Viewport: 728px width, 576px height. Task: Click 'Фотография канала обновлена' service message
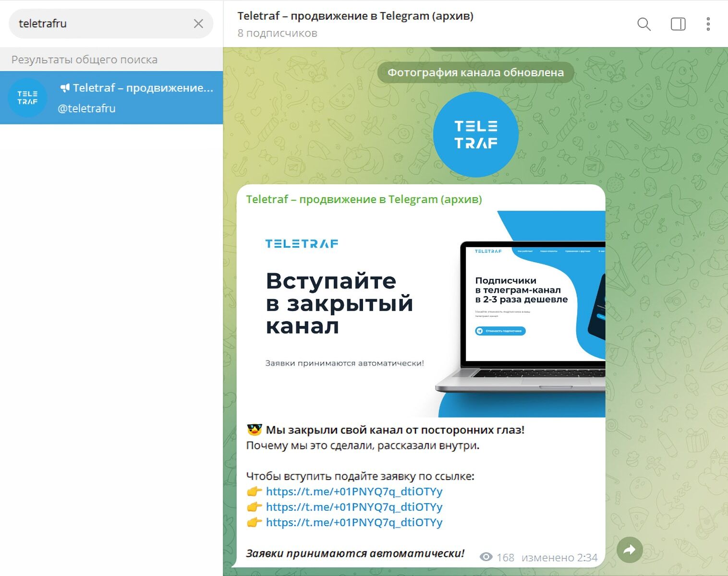pyautogui.click(x=475, y=72)
